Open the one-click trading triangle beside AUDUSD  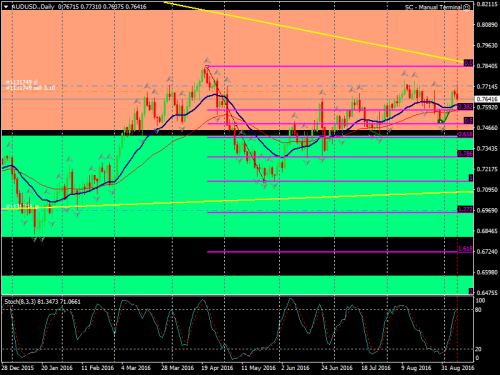6,7
